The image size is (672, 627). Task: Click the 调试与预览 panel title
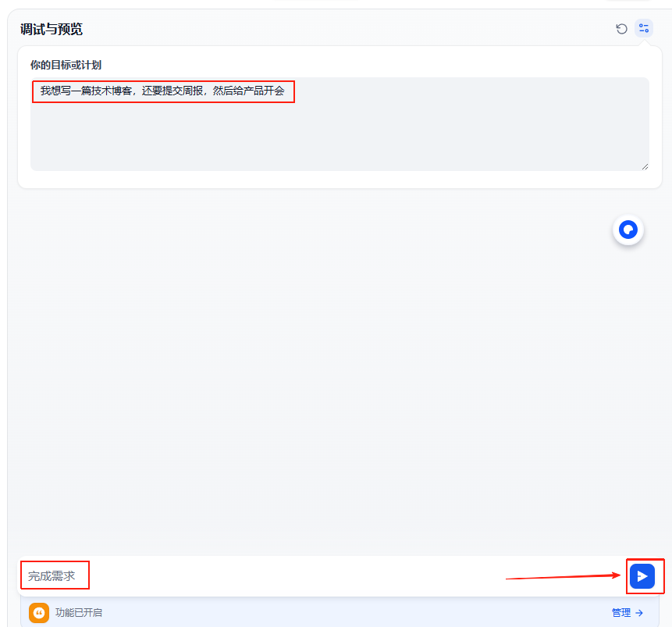coord(52,30)
